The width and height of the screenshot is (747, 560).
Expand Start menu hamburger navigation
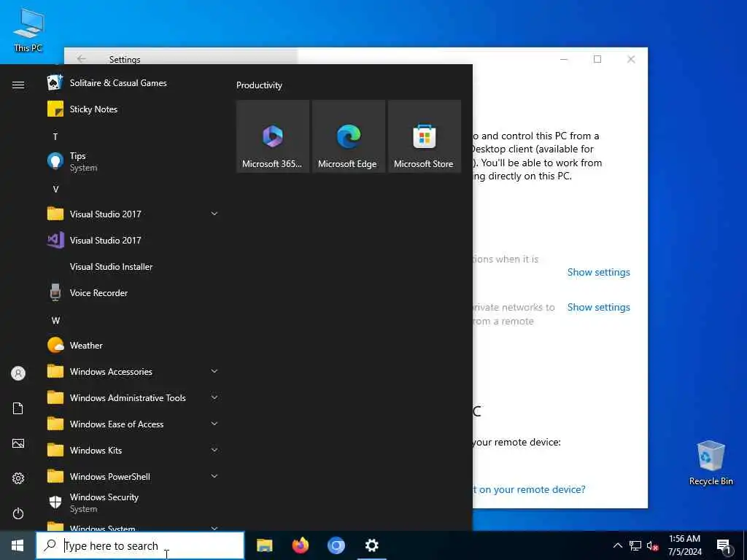pos(18,85)
